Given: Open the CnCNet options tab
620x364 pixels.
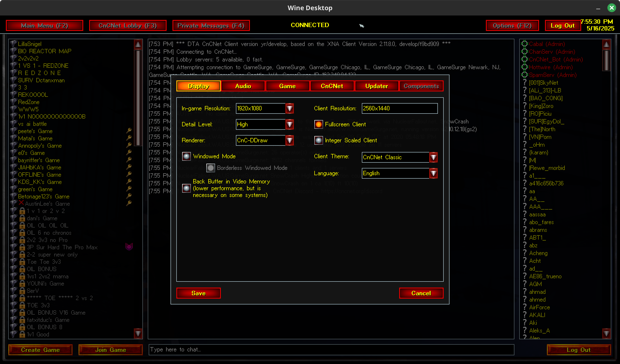Looking at the screenshot, I should tap(332, 86).
